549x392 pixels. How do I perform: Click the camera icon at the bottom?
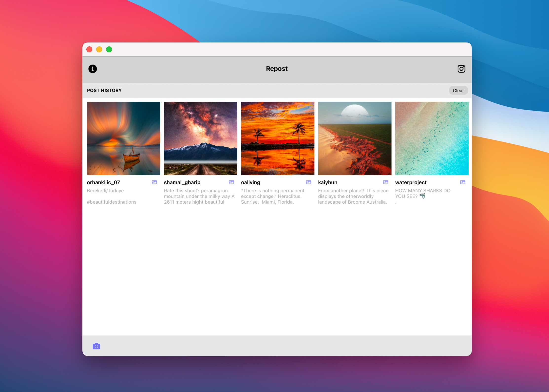tap(96, 346)
